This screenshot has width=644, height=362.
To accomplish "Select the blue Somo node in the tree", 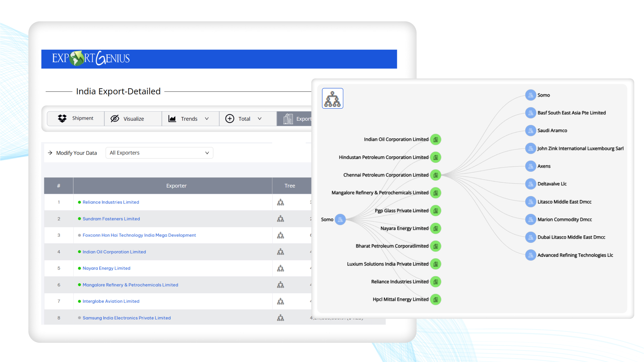I will 340,219.
